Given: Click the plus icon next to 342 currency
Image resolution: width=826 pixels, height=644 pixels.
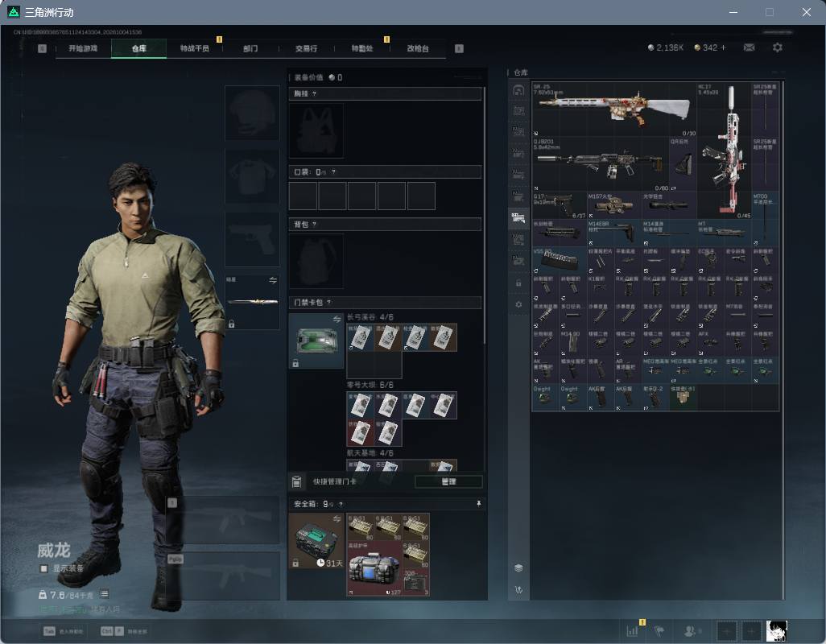Looking at the screenshot, I should 723,47.
